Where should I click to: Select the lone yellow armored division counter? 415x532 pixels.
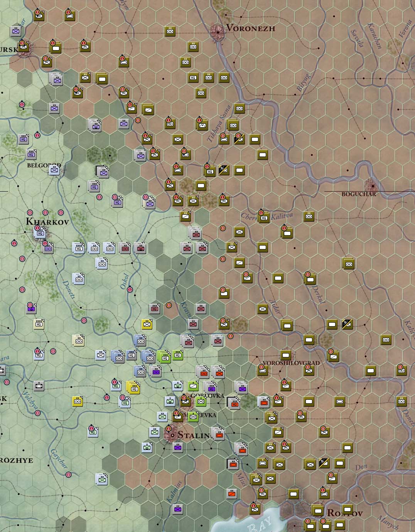coord(78,401)
